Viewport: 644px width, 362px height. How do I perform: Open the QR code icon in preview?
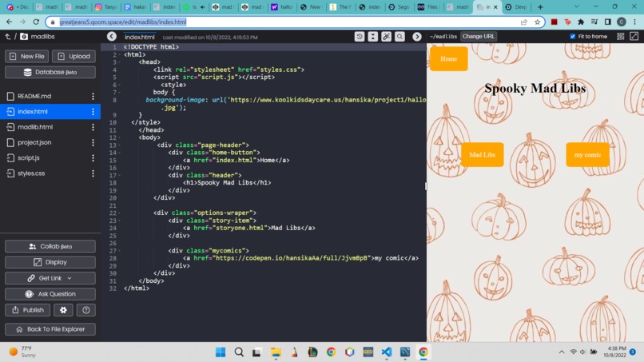click(x=621, y=37)
